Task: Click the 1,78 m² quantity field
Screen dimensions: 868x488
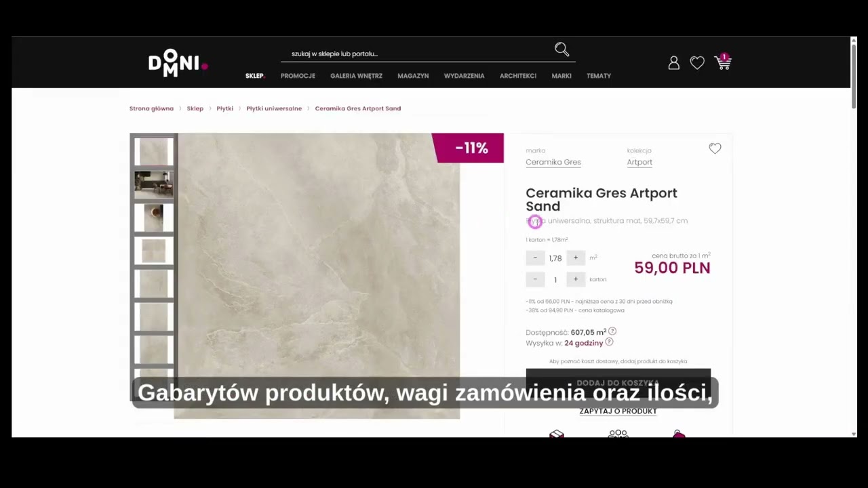Action: pos(555,258)
